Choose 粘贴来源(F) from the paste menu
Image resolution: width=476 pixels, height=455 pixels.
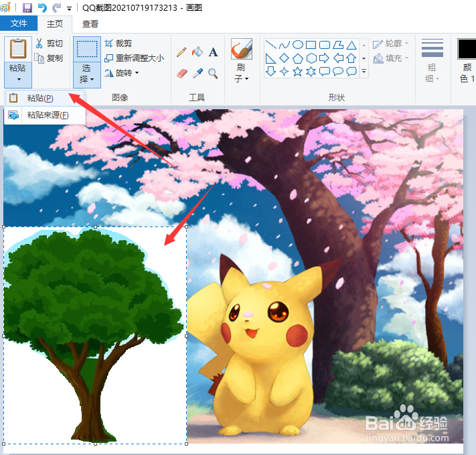[x=45, y=115]
